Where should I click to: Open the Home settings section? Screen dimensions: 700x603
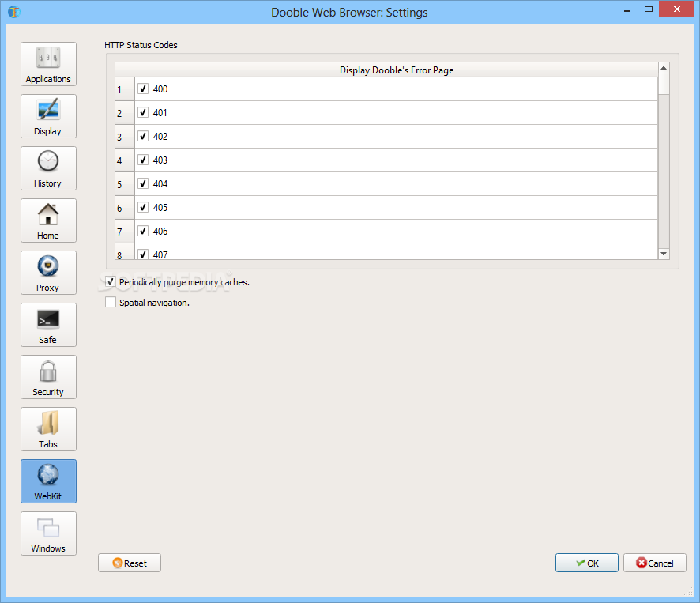[48, 220]
